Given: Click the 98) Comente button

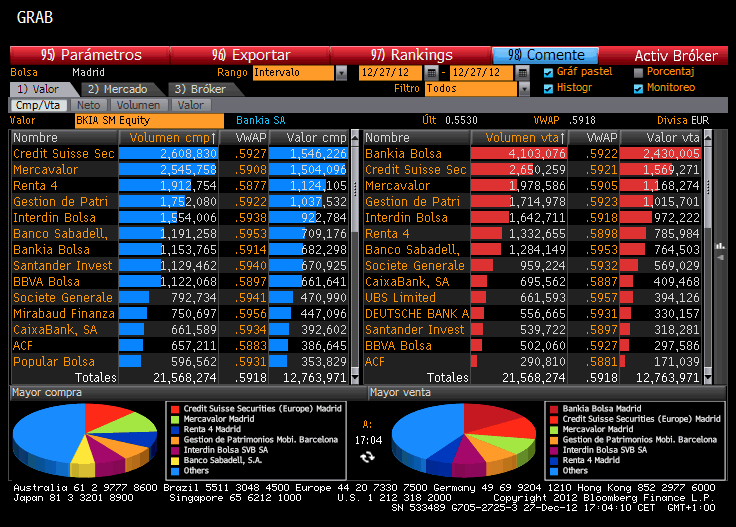Looking at the screenshot, I should click(x=545, y=55).
